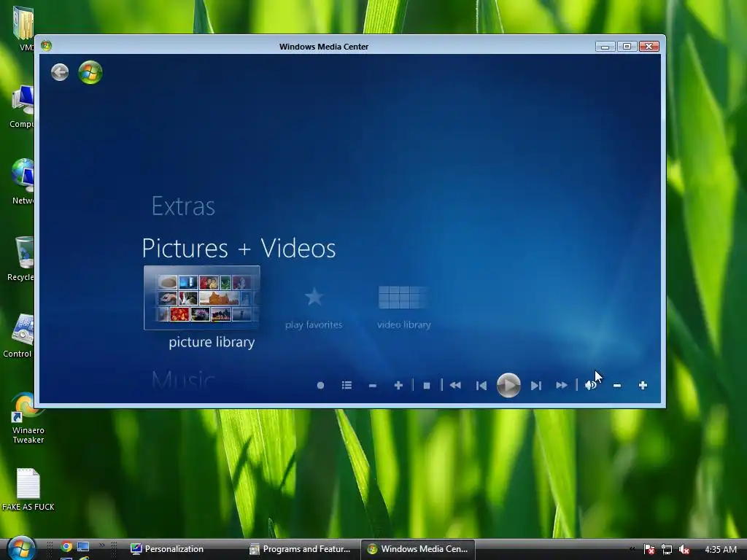Select the Recycle Bin desktop icon
Image resolution: width=747 pixels, height=560 pixels.
click(21, 259)
